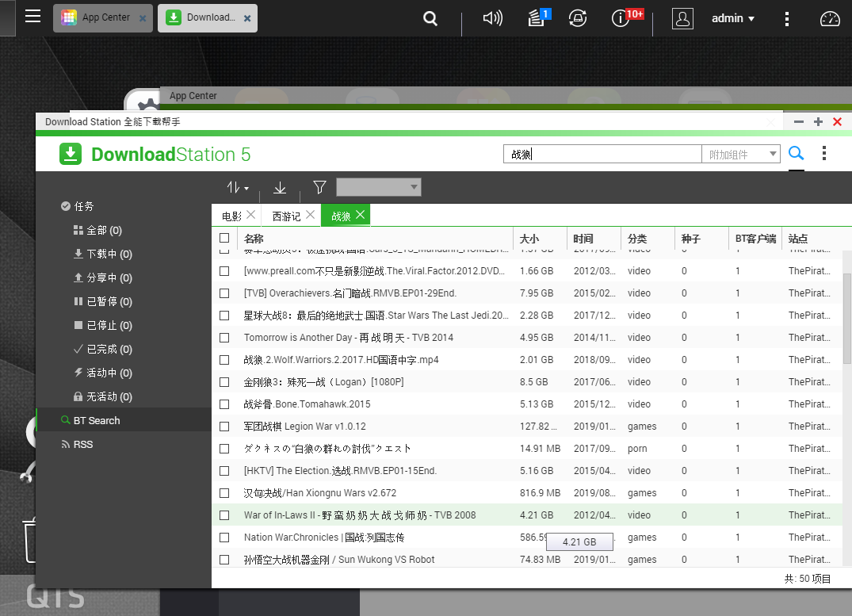Show 已暂停 (0) paused tasks
Image resolution: width=852 pixels, height=616 pixels.
point(103,302)
